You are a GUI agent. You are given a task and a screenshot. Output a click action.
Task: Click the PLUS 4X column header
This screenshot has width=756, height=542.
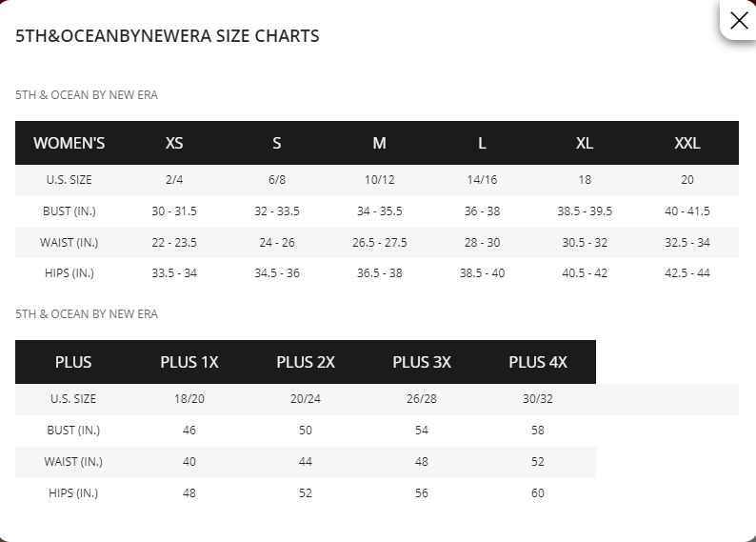pyautogui.click(x=538, y=362)
